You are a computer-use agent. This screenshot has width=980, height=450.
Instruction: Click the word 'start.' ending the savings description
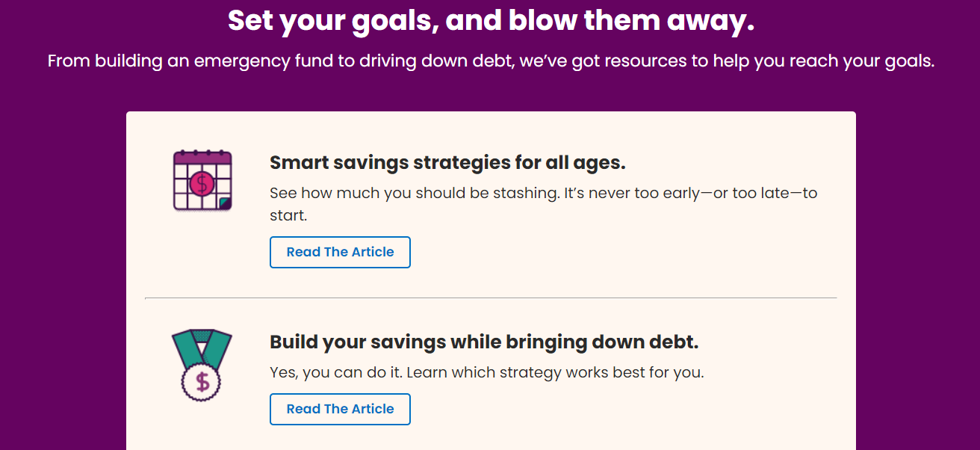click(x=288, y=215)
